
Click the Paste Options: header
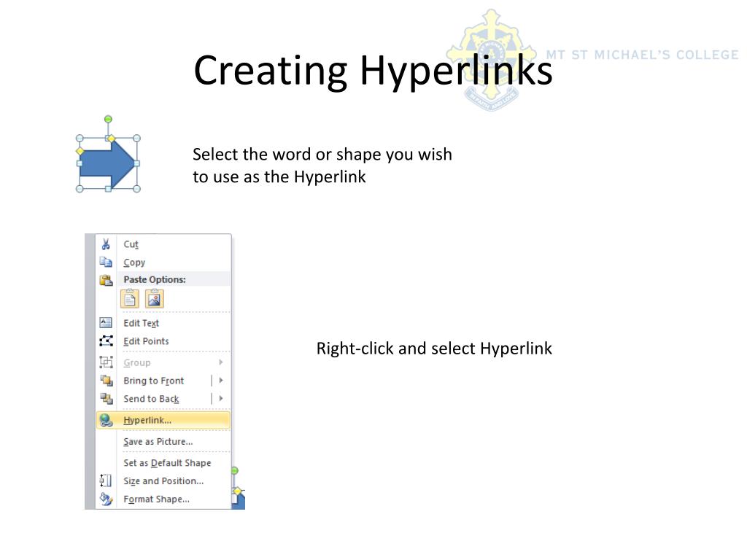pos(155,279)
